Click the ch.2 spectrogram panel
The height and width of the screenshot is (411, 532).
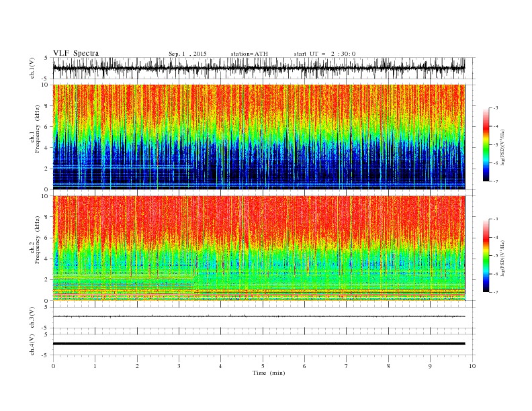click(259, 248)
